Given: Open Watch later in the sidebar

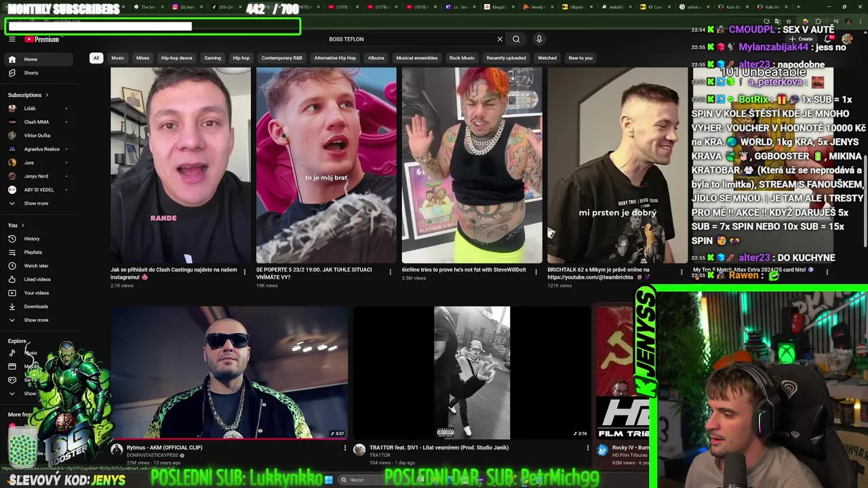Looking at the screenshot, I should [x=39, y=266].
